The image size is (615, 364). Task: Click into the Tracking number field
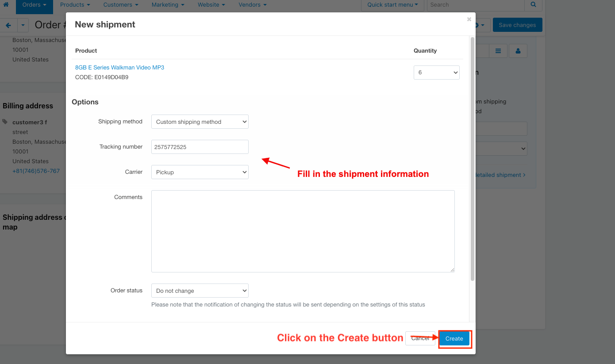pos(200,147)
